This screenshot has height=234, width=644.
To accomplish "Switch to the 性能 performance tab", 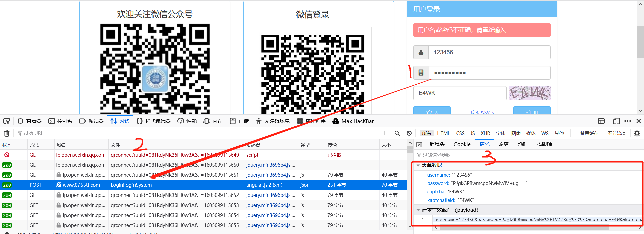I will [187, 121].
